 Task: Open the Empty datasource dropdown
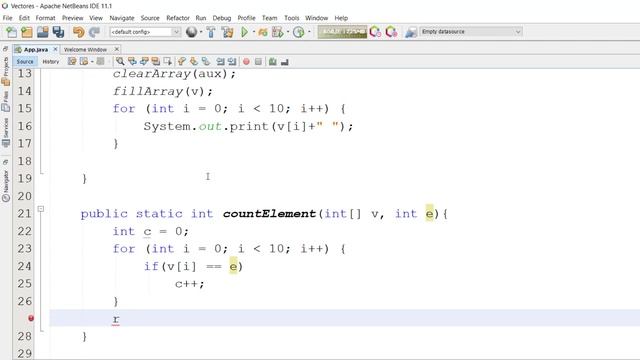pos(471,31)
